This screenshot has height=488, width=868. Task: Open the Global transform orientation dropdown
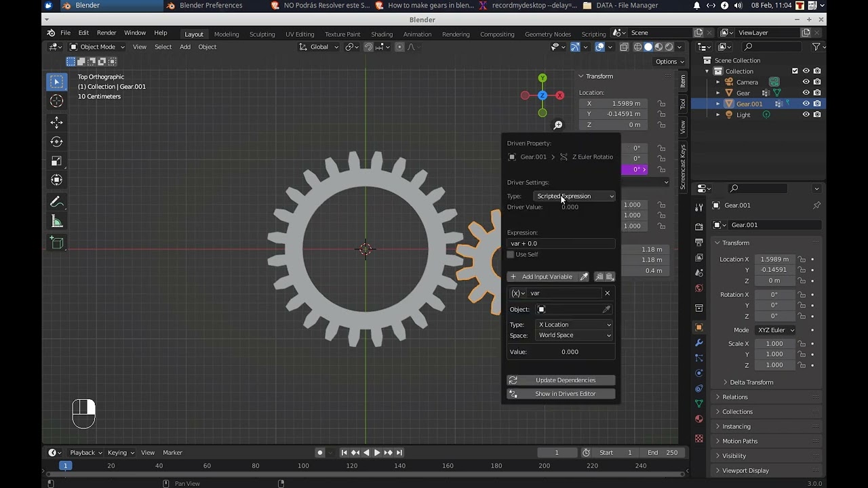(319, 47)
